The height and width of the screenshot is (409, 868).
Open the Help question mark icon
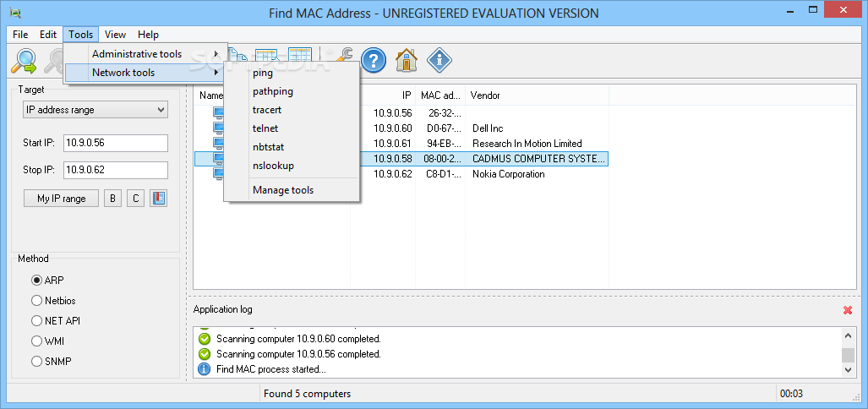coord(373,60)
